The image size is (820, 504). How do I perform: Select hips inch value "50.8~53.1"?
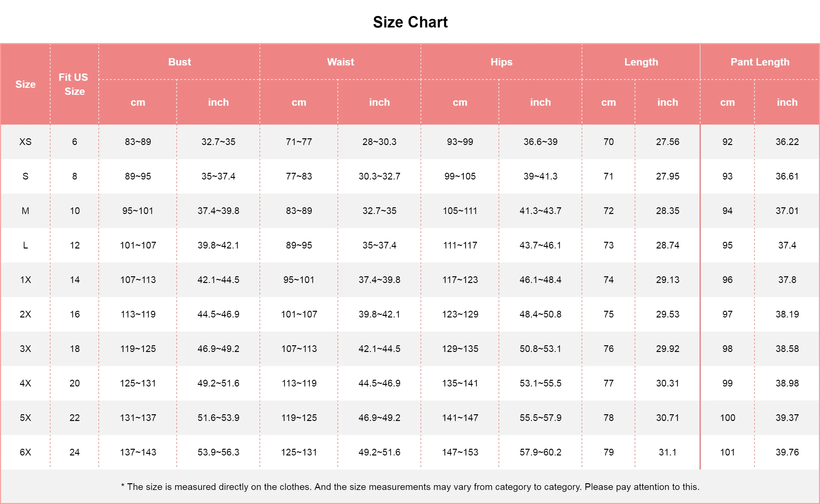click(541, 349)
